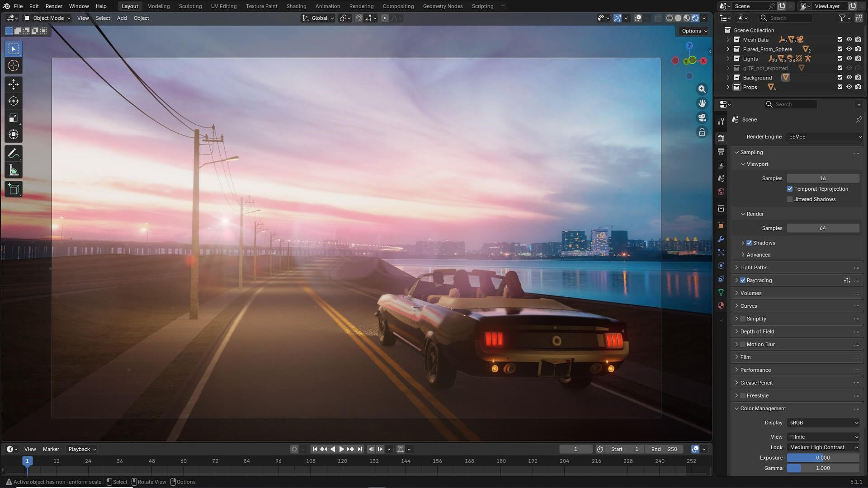Toggle camera view icon in viewport
The image size is (868, 488).
[x=702, y=118]
